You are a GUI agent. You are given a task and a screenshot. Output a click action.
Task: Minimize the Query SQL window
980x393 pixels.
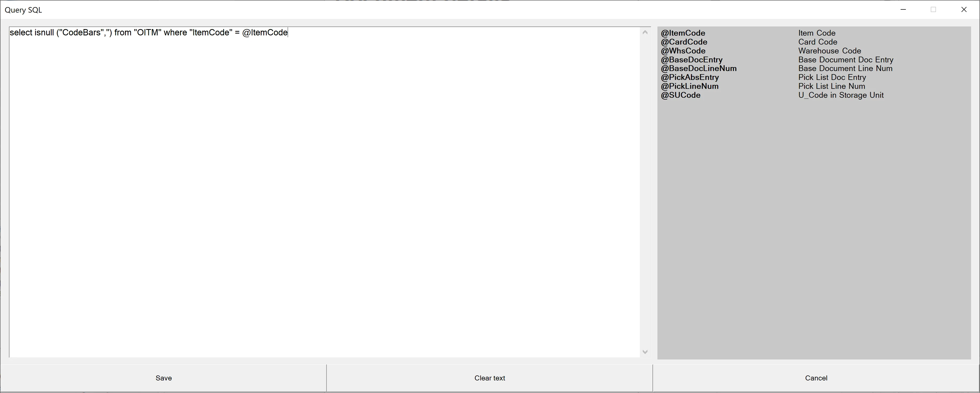coord(904,9)
